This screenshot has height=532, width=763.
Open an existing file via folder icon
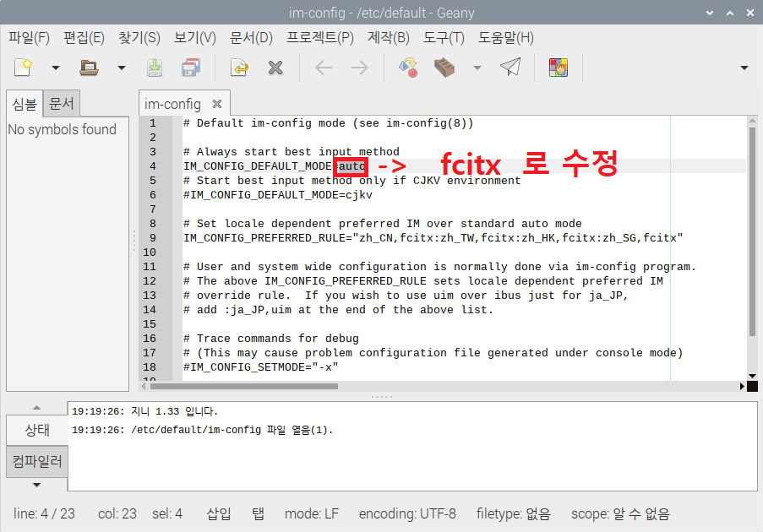89,68
